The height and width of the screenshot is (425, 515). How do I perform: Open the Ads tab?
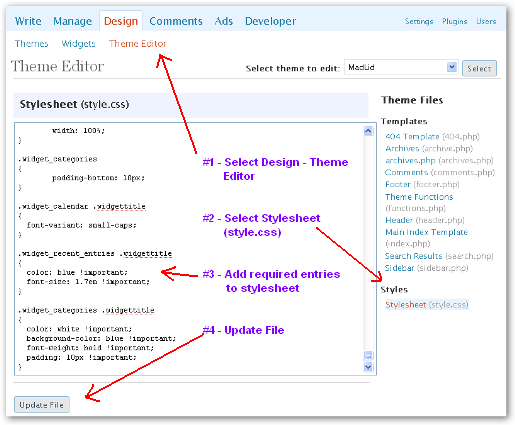[x=223, y=21]
